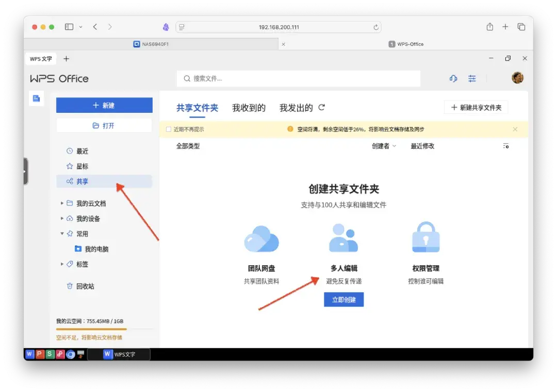557x392 pixels.
Task: Refresh the shared folder list
Action: (x=321, y=108)
